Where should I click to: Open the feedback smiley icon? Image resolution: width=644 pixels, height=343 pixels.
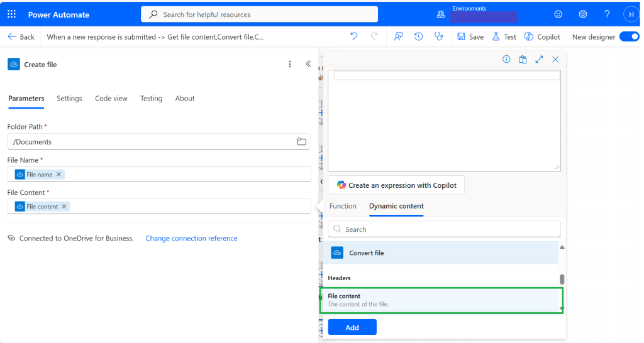(558, 14)
